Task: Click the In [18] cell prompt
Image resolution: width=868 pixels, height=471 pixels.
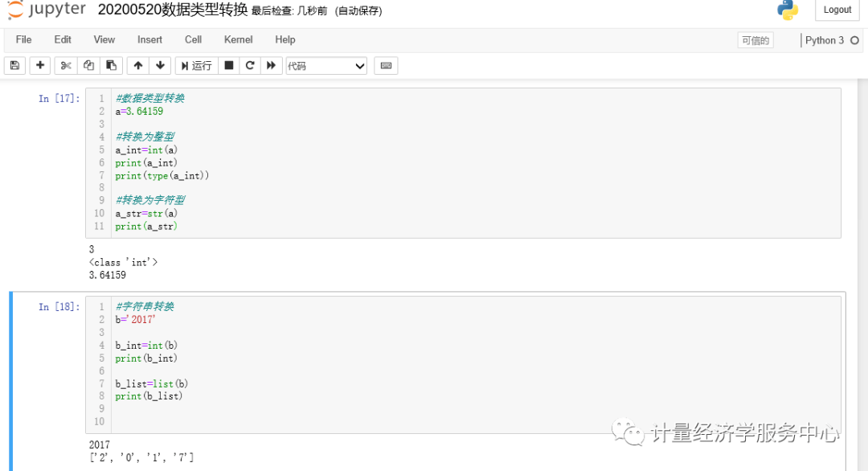Action: [59, 306]
